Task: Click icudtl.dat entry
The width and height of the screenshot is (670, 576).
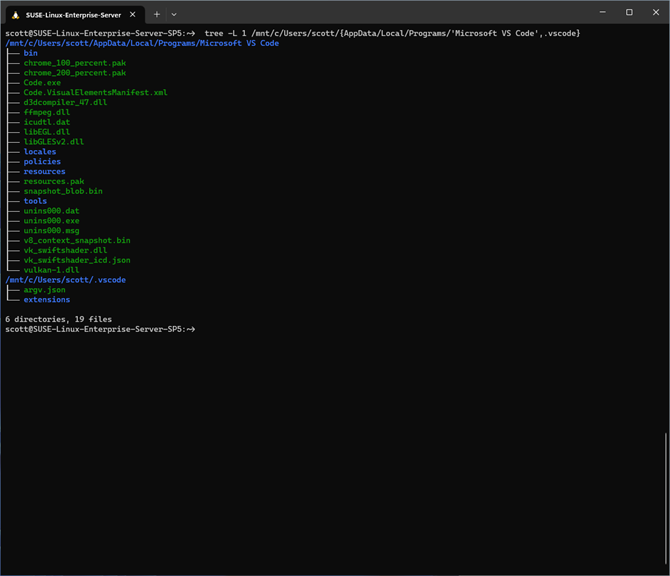Action: [x=47, y=122]
